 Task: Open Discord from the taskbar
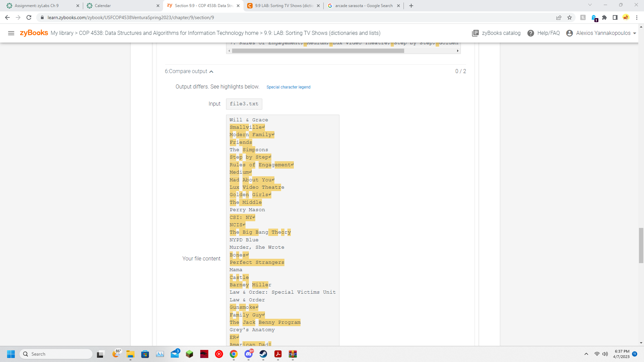tap(249, 354)
